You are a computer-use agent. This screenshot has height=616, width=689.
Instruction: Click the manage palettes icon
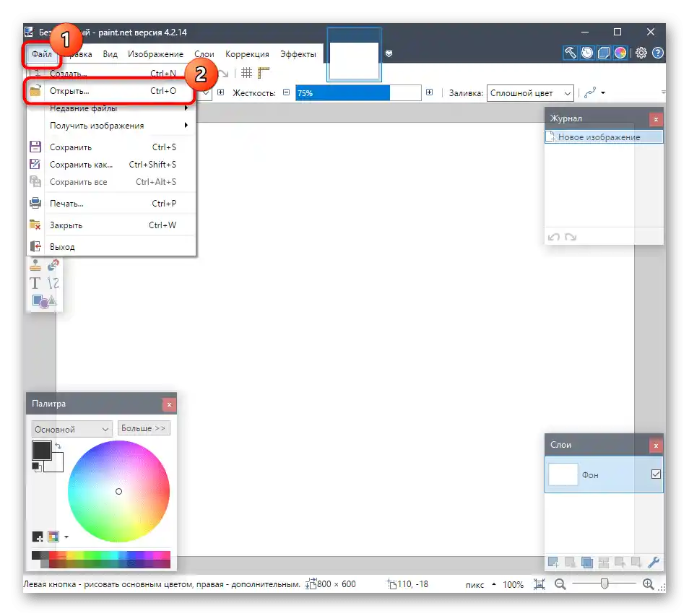[53, 537]
